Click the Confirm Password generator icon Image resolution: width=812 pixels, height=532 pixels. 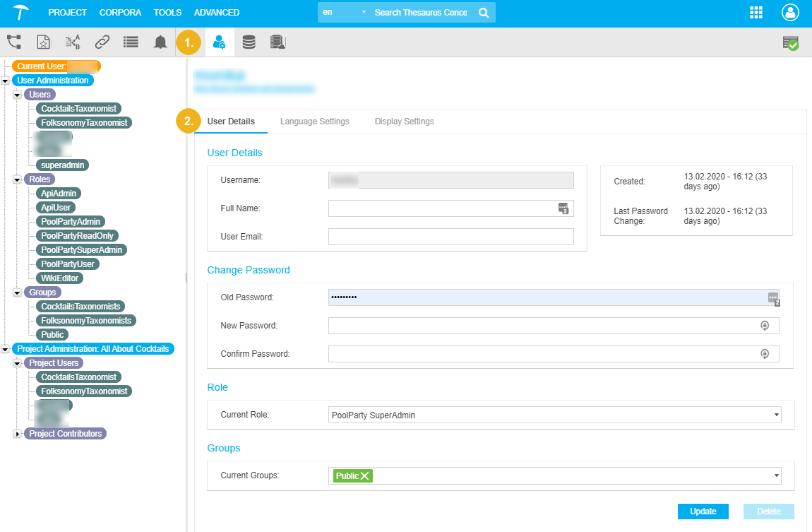(765, 354)
